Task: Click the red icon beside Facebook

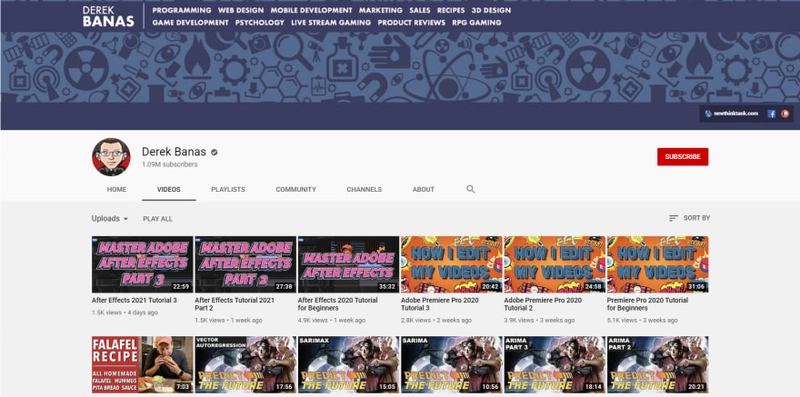Action: (x=785, y=114)
